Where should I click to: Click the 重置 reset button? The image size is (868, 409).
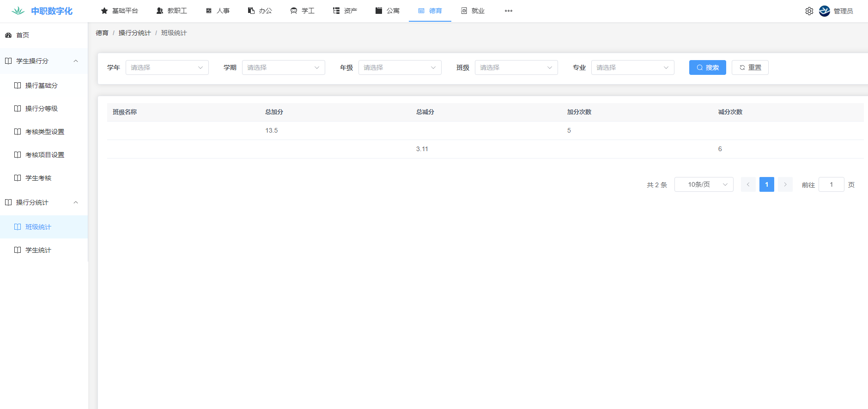(x=750, y=67)
